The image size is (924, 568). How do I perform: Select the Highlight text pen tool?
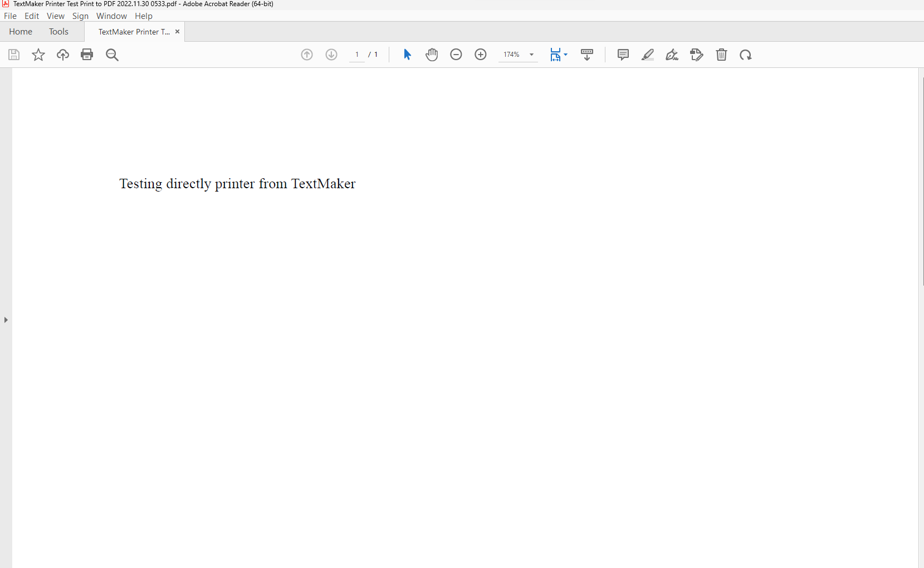(648, 55)
